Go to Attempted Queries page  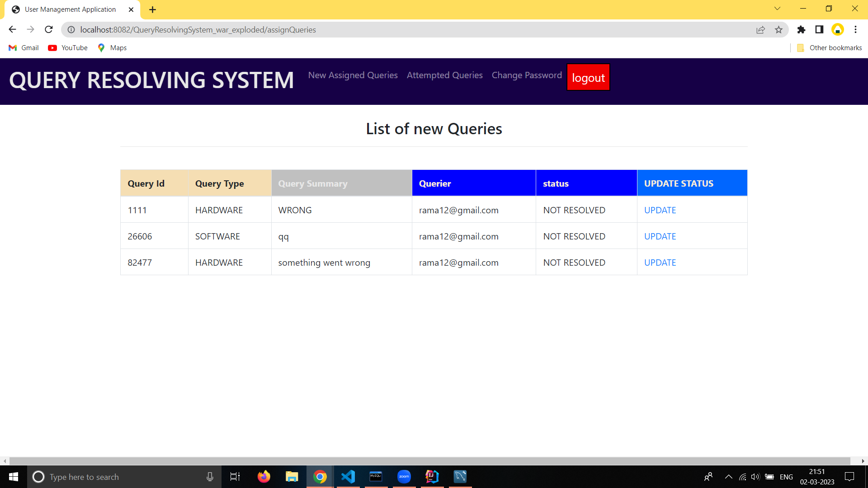pos(444,75)
